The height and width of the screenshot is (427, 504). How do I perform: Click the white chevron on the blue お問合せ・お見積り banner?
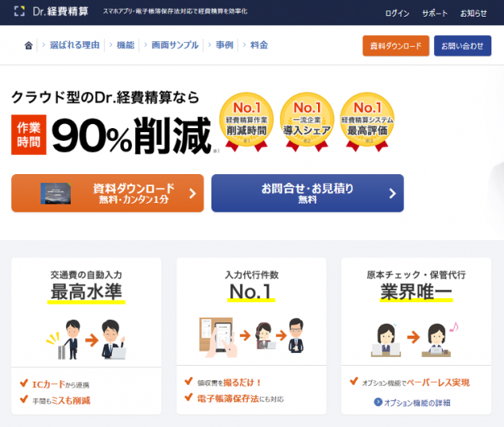point(392,193)
